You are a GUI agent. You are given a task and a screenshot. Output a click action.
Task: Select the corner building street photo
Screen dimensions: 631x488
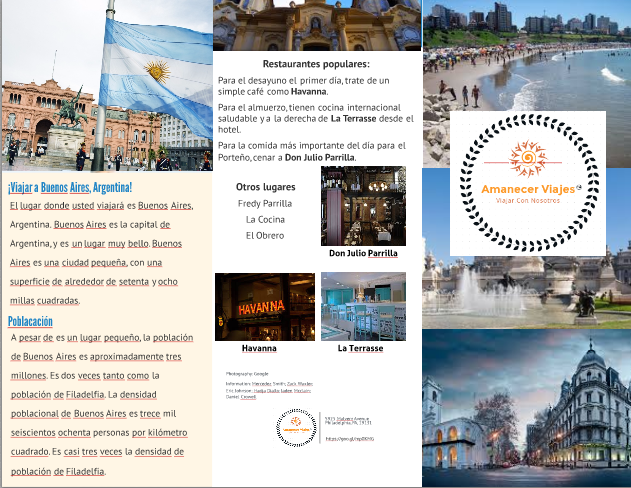526,410
